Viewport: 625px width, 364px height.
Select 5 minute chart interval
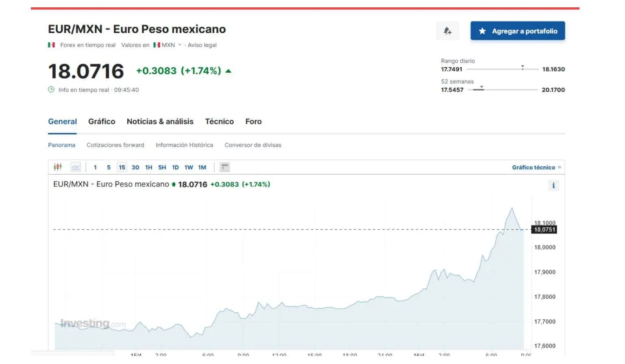tap(109, 167)
